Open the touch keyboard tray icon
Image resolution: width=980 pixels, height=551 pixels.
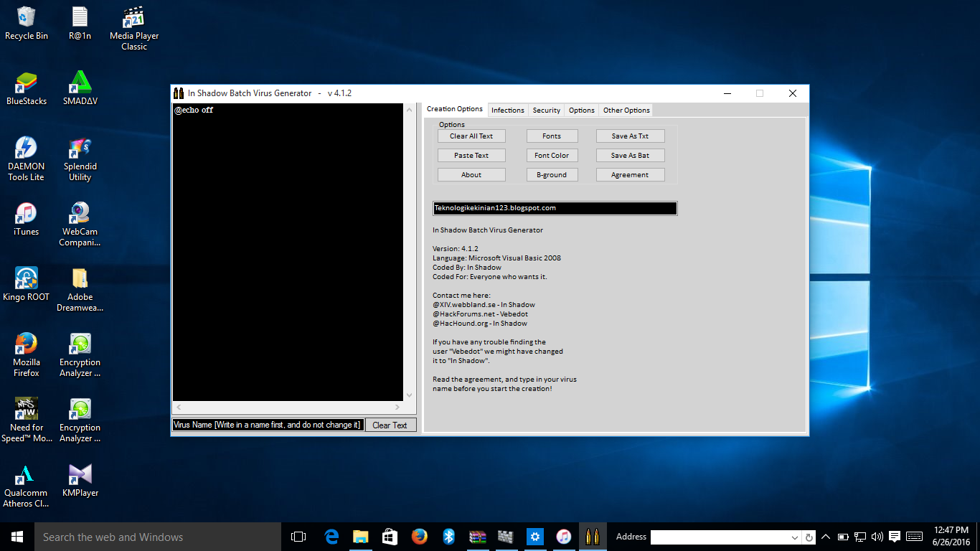tap(914, 537)
